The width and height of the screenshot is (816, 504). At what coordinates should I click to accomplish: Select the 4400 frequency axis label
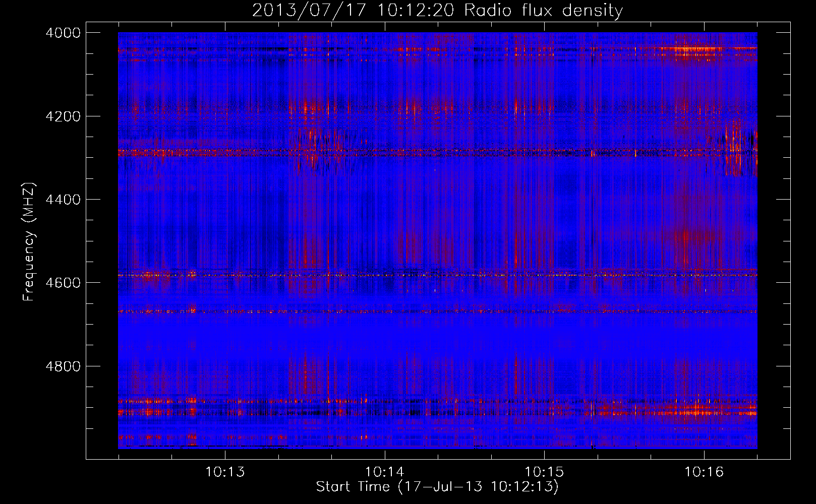coord(63,200)
